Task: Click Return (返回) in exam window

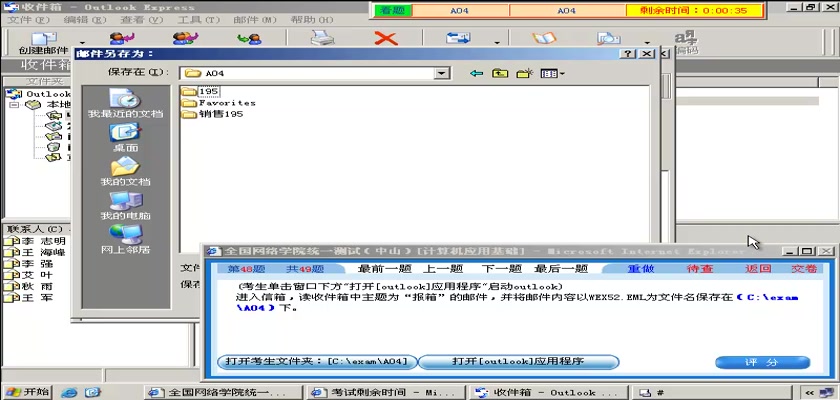Action: (x=758, y=269)
